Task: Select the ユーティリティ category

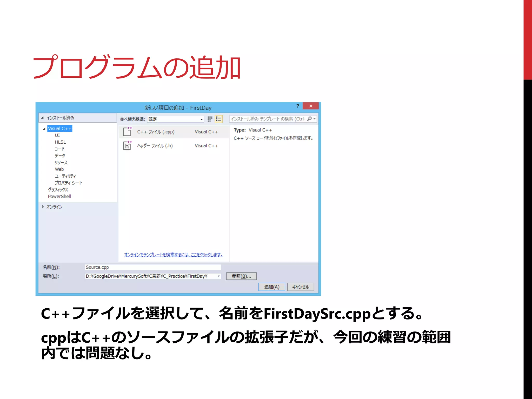Action: pyautogui.click(x=65, y=176)
